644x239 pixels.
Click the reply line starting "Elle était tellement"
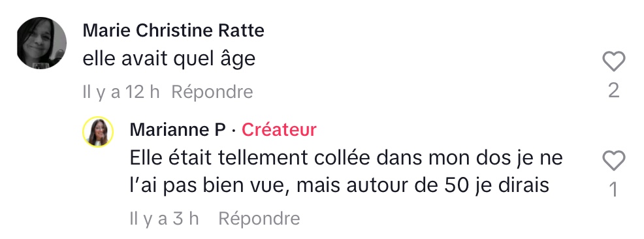[346, 158]
